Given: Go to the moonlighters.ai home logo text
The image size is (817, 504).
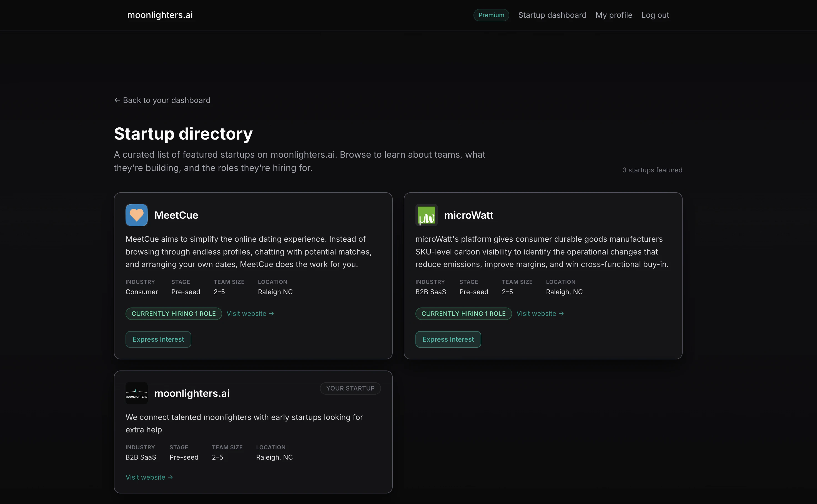Looking at the screenshot, I should [x=160, y=15].
